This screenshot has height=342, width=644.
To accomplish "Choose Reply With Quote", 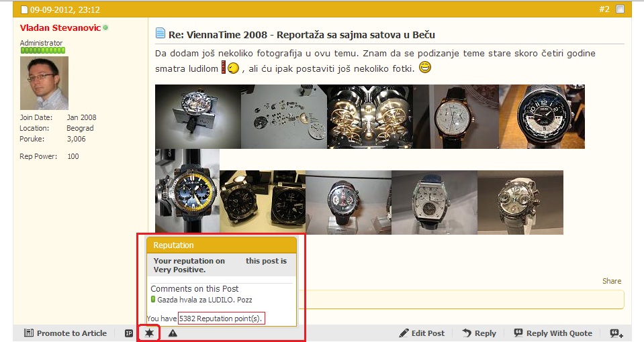I will 553,333.
